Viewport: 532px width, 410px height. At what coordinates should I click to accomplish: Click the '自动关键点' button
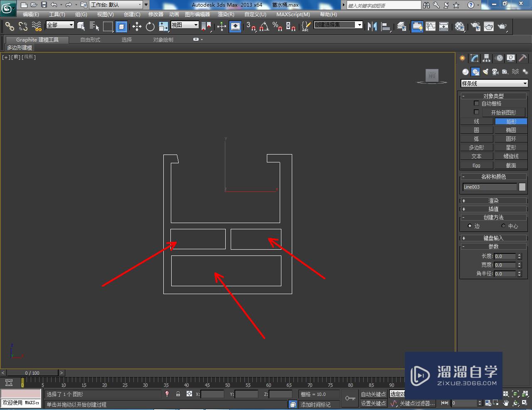coord(373,394)
